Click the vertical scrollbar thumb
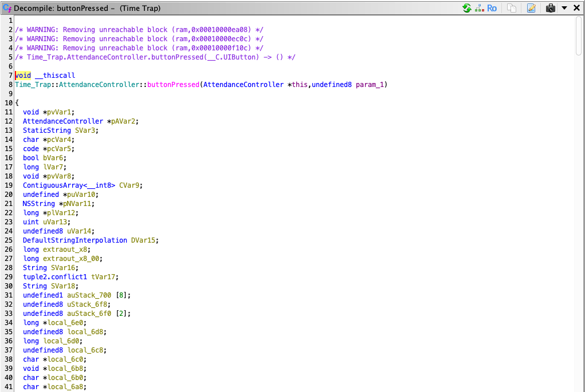This screenshot has width=585, height=392. coord(579,34)
